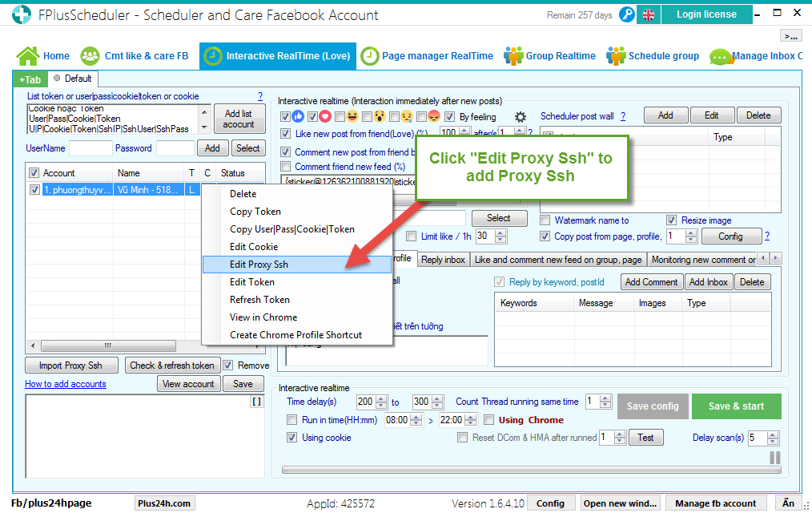Click the Login license button
Screen dimensions: 812x513
(706, 14)
